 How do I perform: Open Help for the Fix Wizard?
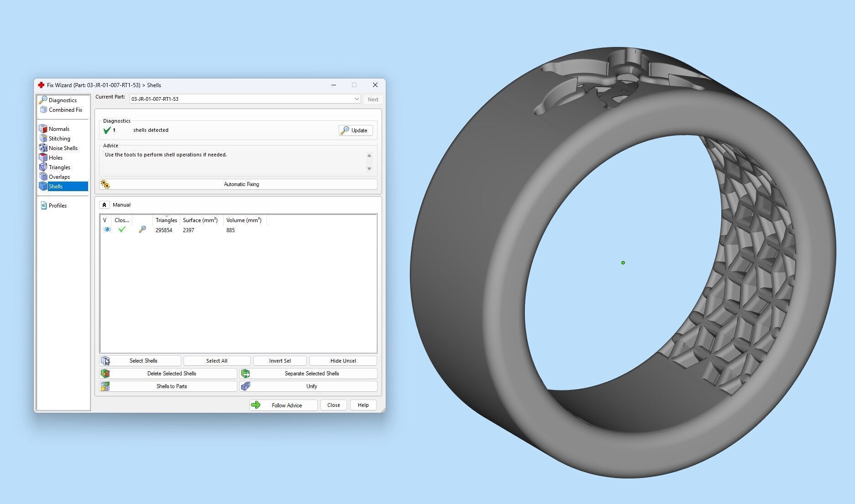point(363,405)
